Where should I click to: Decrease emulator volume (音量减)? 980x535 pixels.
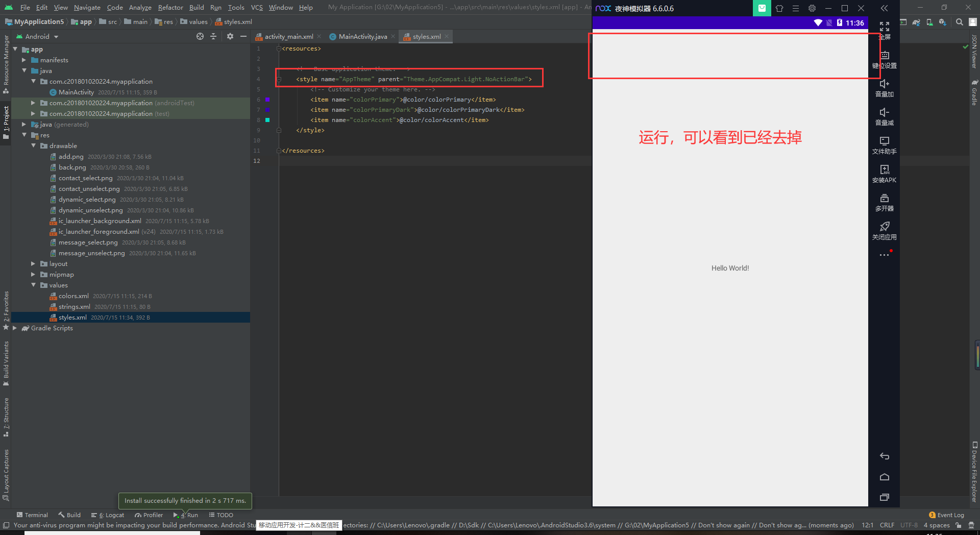pos(885,117)
